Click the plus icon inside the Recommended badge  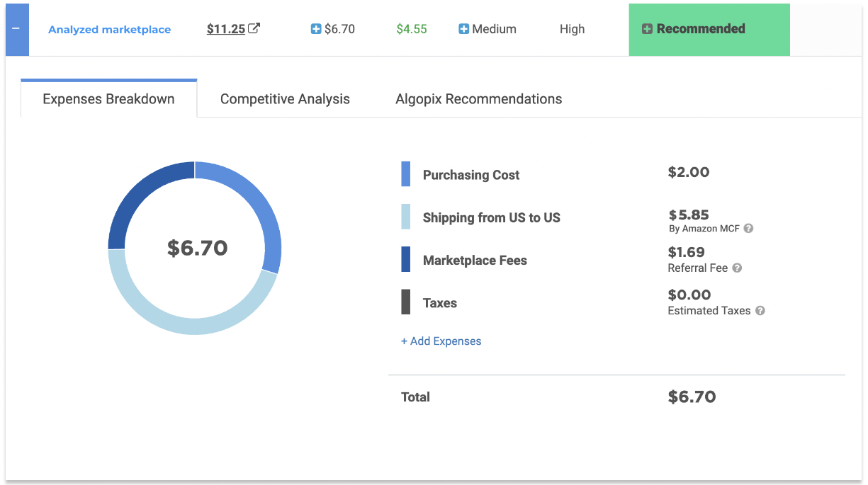point(649,29)
